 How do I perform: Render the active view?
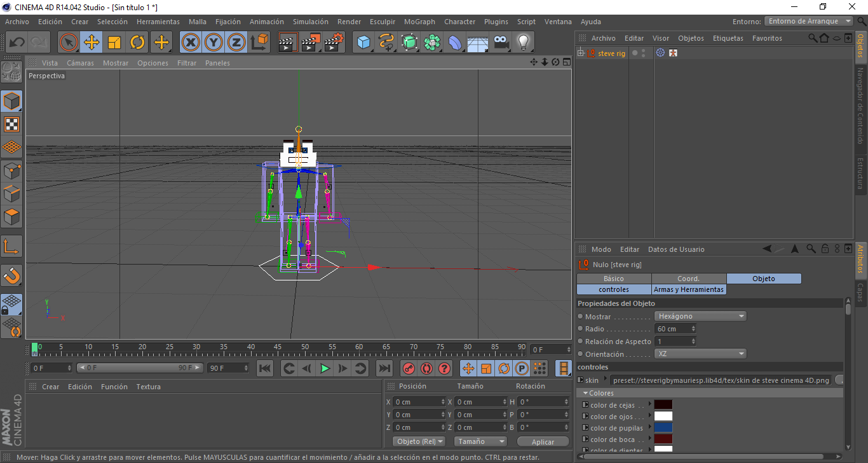coord(288,43)
